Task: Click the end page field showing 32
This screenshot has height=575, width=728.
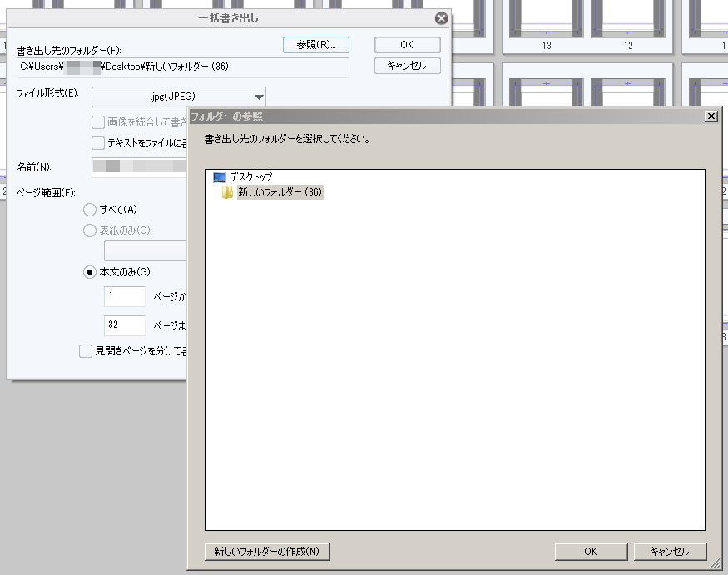Action: 125,325
